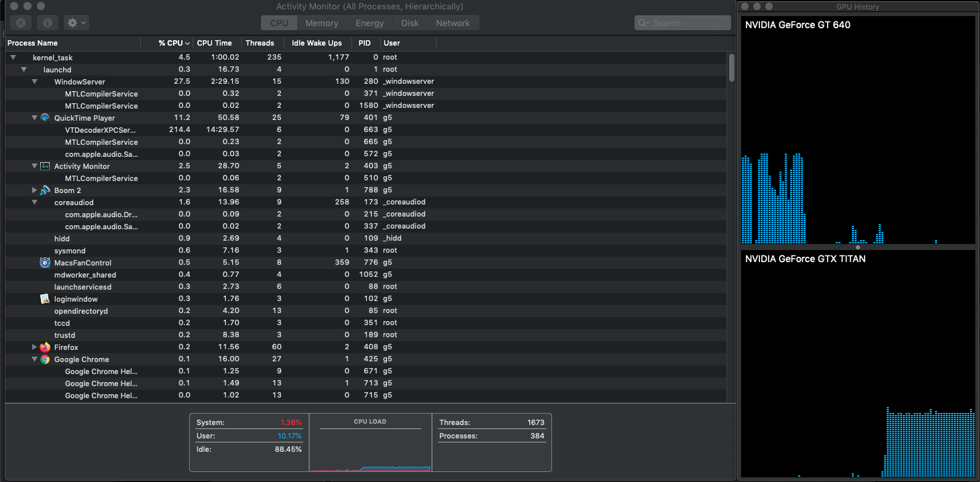Click the GPU History pane divider handle
980x482 pixels.
tap(858, 247)
